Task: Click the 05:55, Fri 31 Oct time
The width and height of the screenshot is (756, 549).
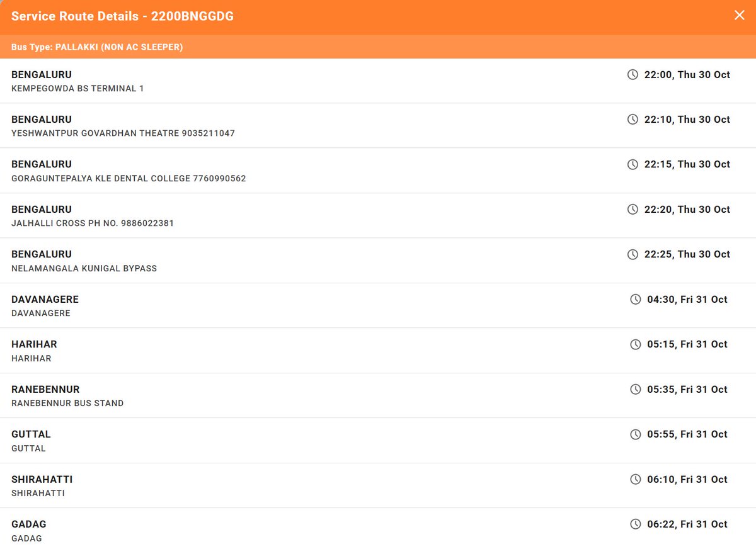Action: [687, 434]
